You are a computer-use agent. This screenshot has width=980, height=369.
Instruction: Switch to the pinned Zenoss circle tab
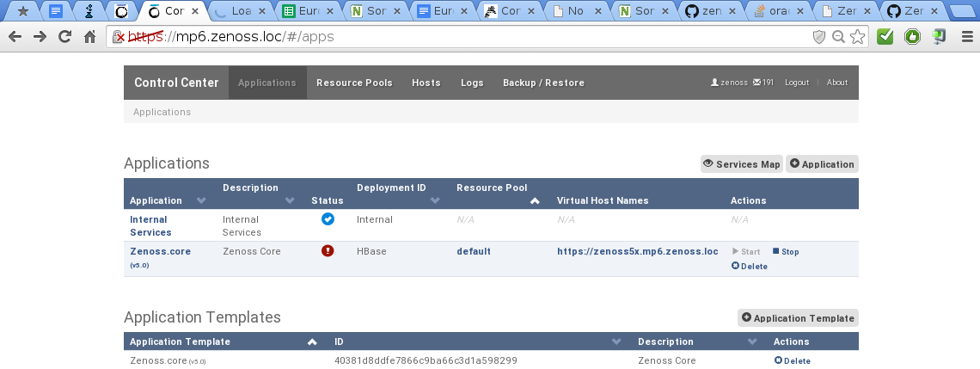tap(122, 10)
